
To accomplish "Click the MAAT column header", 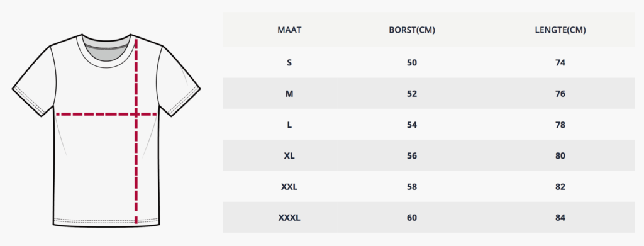I will pos(289,30).
